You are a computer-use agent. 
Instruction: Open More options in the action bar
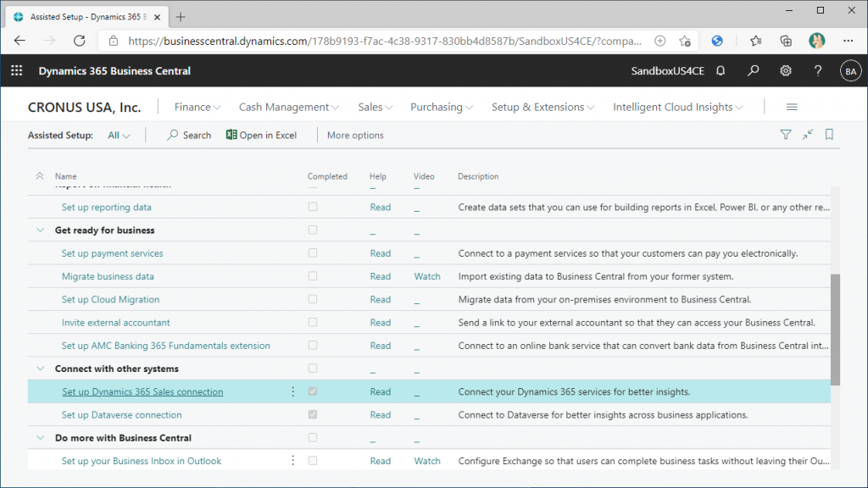point(355,135)
